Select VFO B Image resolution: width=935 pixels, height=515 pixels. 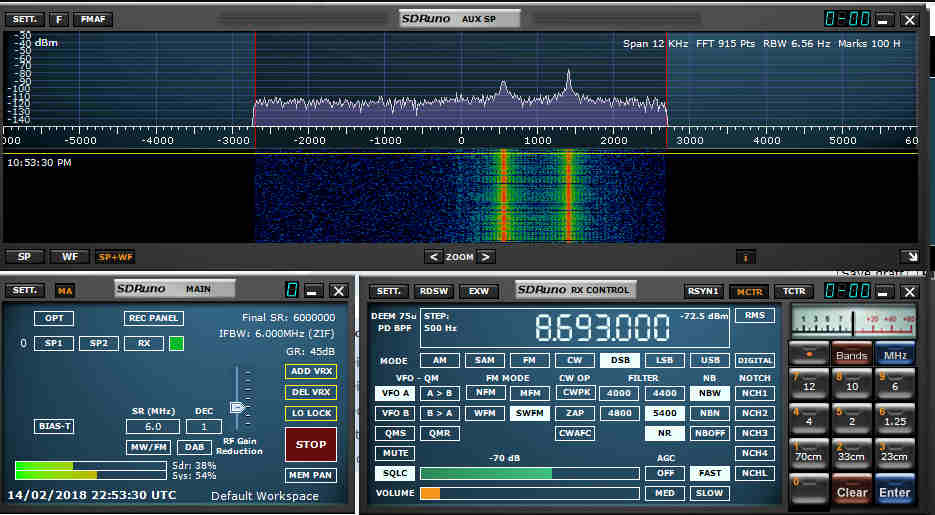coord(395,413)
